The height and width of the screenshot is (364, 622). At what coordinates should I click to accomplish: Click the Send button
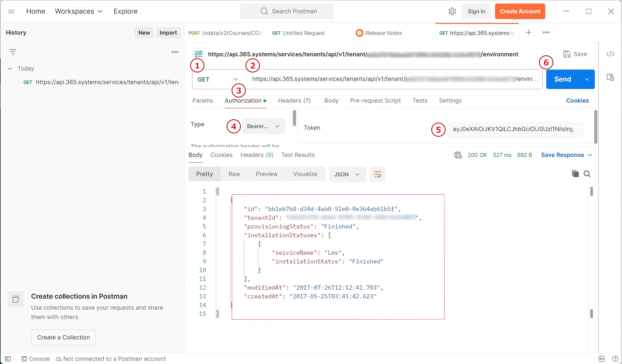tap(563, 79)
